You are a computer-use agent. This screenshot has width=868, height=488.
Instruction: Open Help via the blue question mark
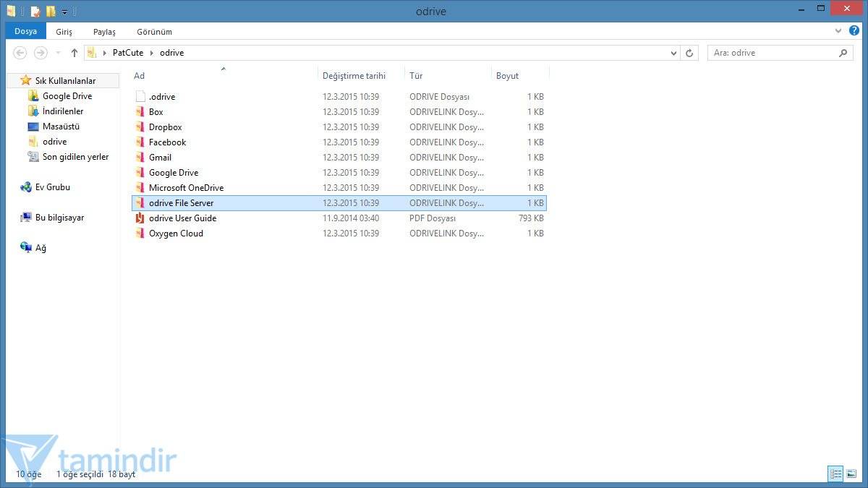pyautogui.click(x=854, y=31)
